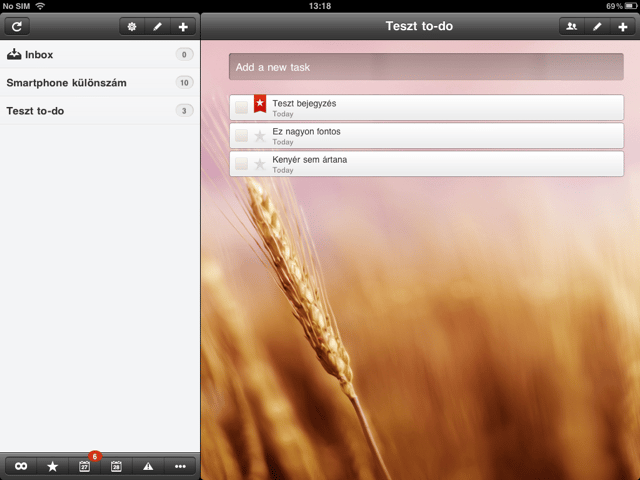640x480 pixels.
Task: Edit lists with the sidebar pencil icon
Action: point(158,27)
